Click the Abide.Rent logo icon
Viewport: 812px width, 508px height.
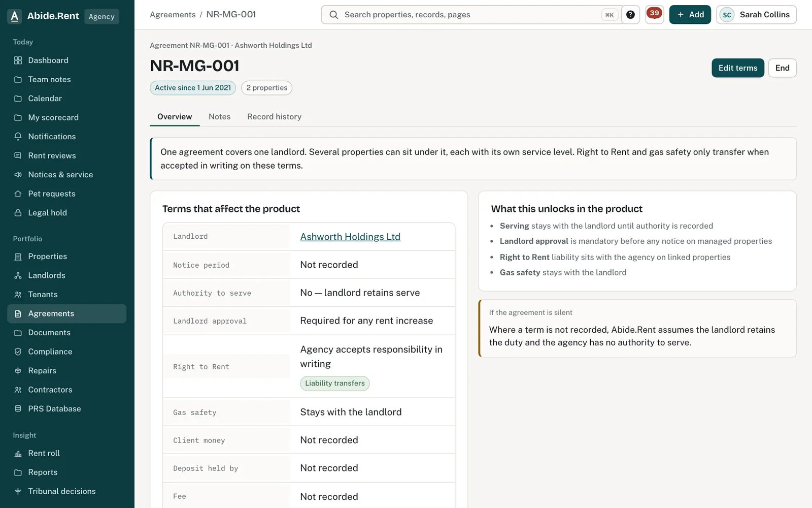tap(15, 16)
